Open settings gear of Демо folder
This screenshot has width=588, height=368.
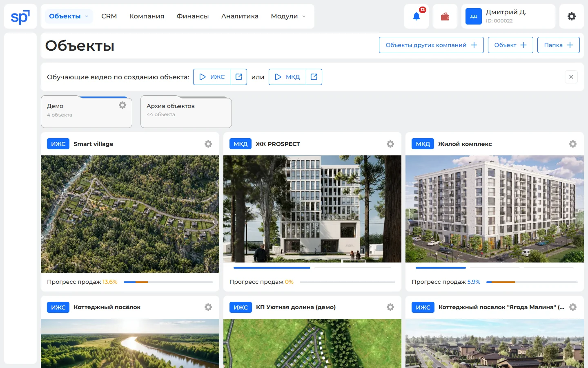click(x=122, y=105)
